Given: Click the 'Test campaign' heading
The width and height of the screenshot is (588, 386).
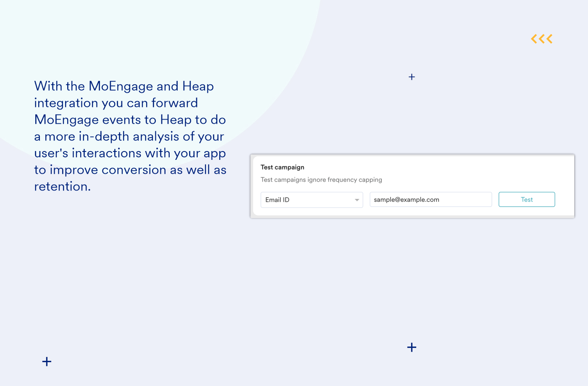Looking at the screenshot, I should click(x=282, y=167).
